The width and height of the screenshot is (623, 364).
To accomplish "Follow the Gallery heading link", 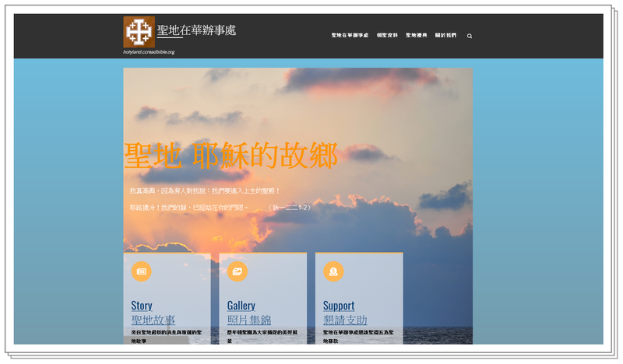I will pyautogui.click(x=241, y=306).
